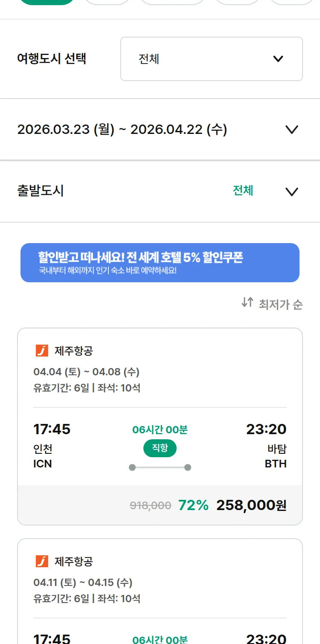Tap the green 직항 badge on first flight
This screenshot has height=644, width=320.
pos(160,448)
